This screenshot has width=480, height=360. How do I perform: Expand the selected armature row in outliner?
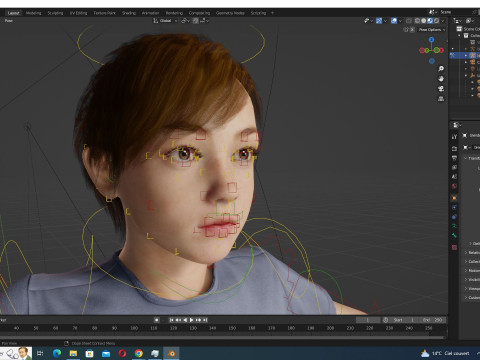[466, 55]
